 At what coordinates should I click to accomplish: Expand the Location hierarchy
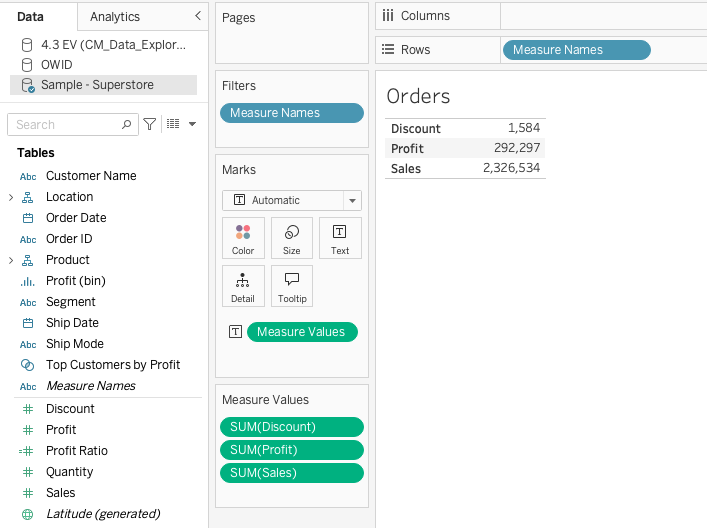point(11,197)
